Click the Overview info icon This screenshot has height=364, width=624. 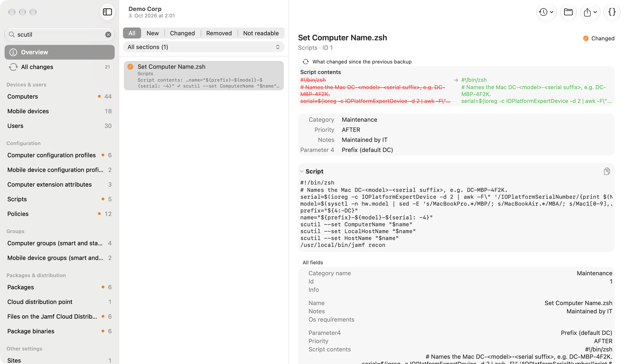(13, 52)
